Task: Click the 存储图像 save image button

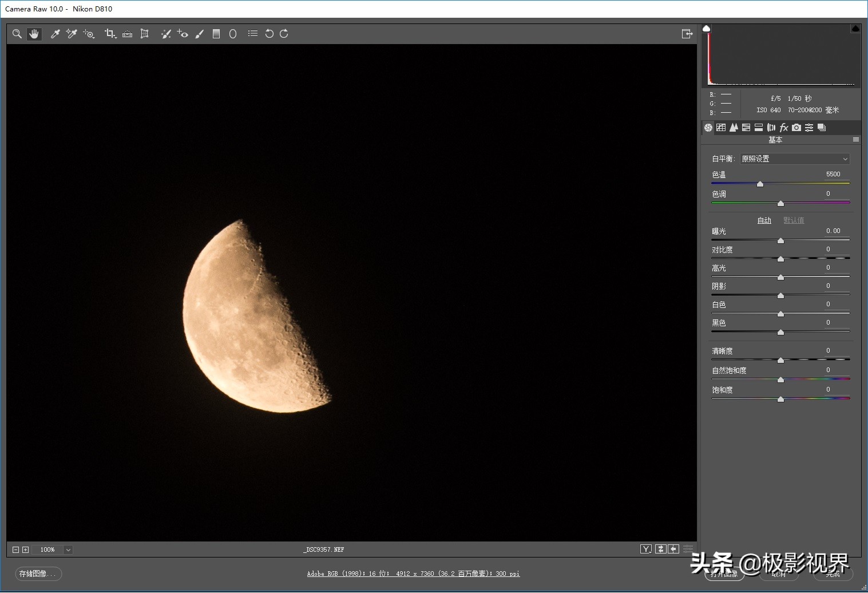Action: click(x=38, y=574)
